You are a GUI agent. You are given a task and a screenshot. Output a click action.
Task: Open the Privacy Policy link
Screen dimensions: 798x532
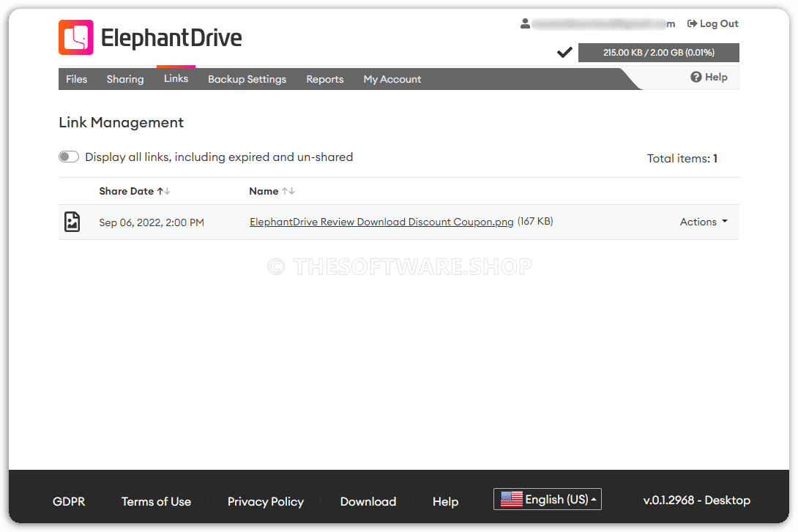pos(266,501)
